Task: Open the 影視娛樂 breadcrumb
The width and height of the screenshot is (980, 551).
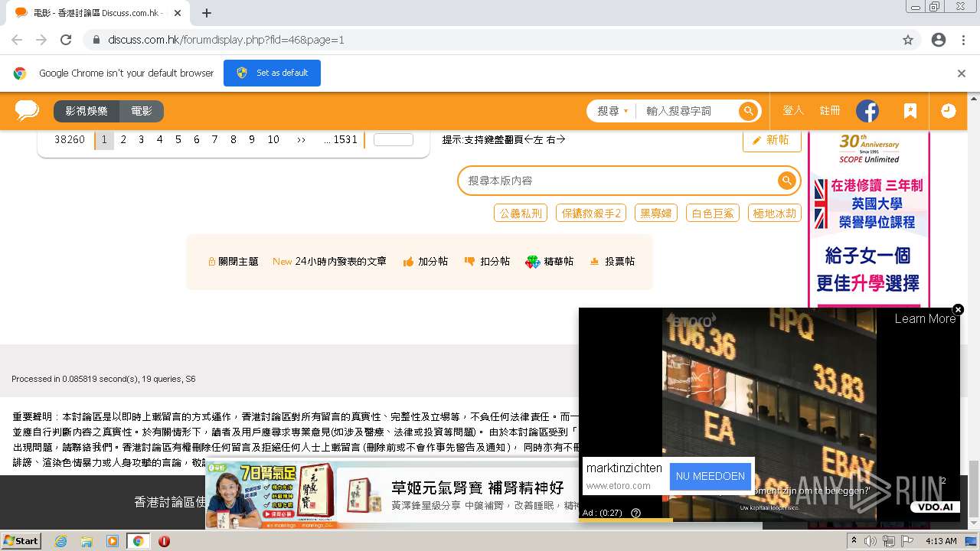Action: [x=87, y=111]
